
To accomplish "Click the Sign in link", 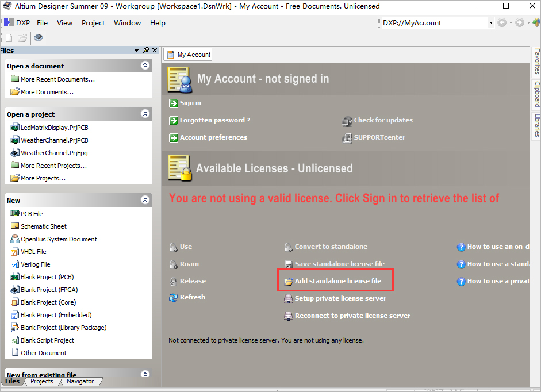I will tap(190, 103).
